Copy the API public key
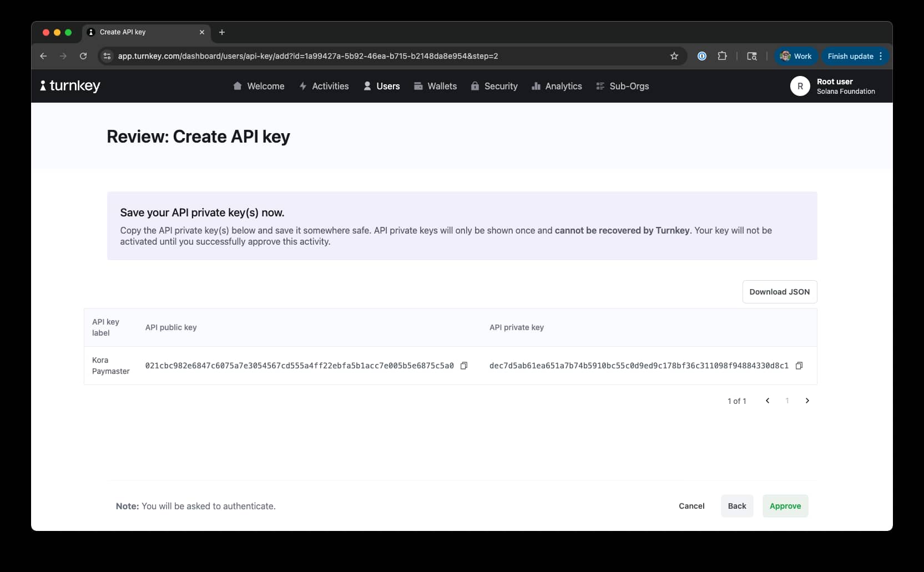Image resolution: width=924 pixels, height=572 pixels. tap(464, 366)
